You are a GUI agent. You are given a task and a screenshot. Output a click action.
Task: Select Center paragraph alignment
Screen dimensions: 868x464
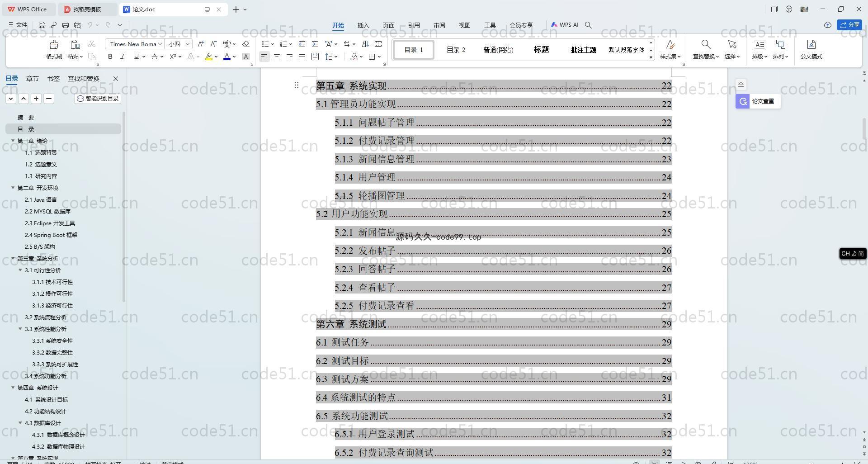pyautogui.click(x=277, y=57)
